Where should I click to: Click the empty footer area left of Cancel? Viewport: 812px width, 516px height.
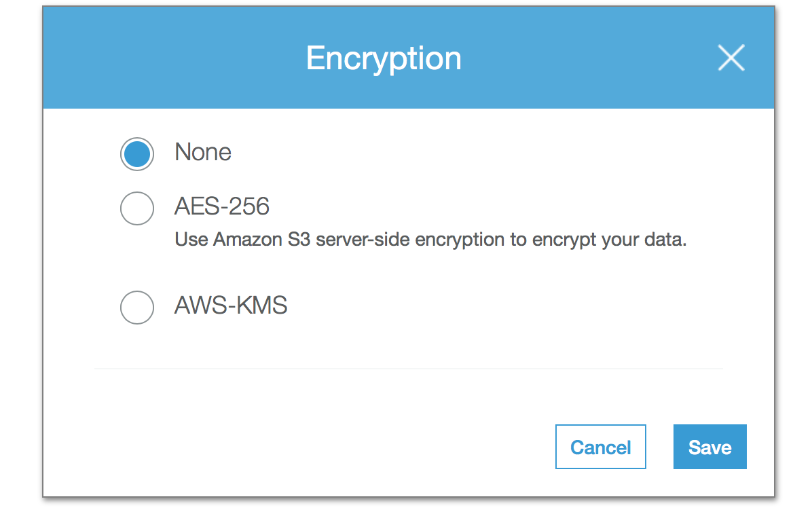tap(306, 447)
